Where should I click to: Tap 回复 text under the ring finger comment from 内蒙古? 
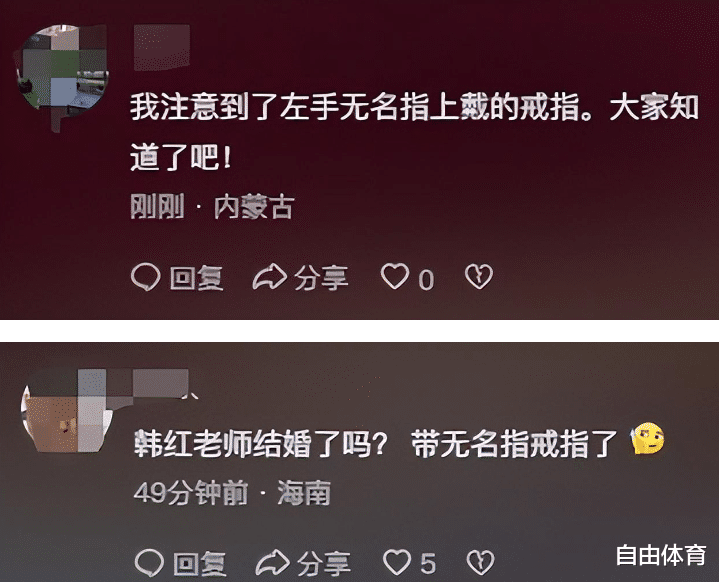[197, 278]
